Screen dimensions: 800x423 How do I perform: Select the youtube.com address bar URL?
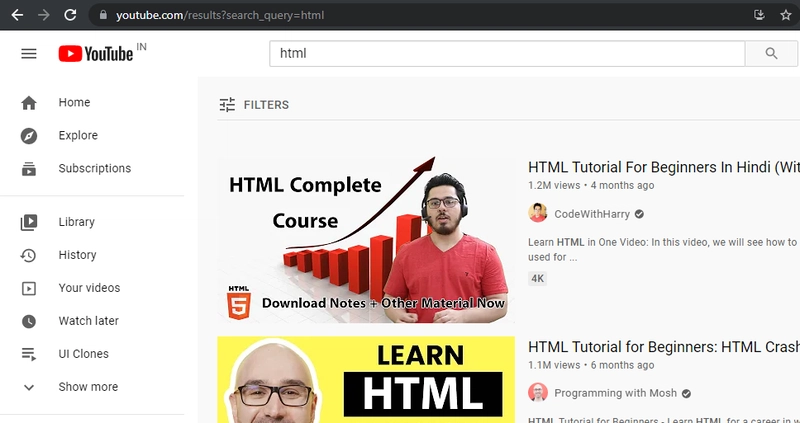(220, 15)
